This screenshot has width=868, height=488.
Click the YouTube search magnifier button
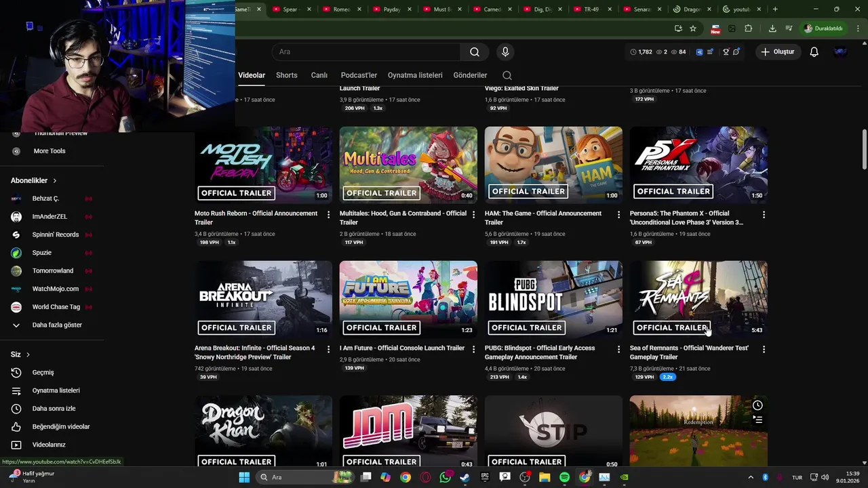475,52
